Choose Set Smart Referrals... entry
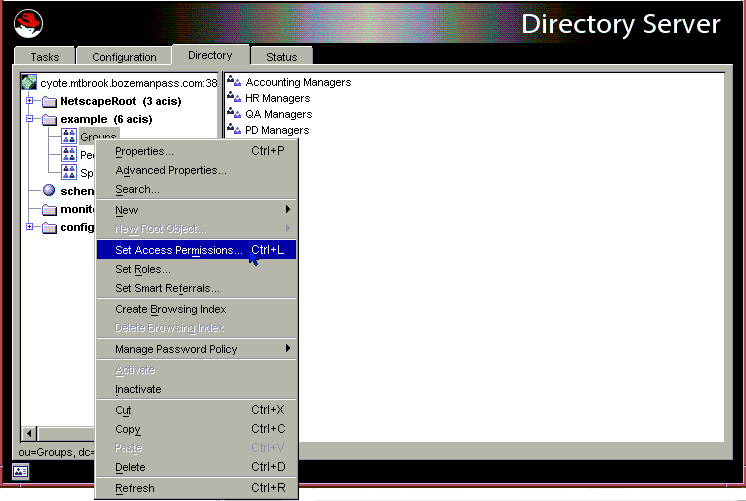Screen dimensions: 746x501 click(x=196, y=288)
